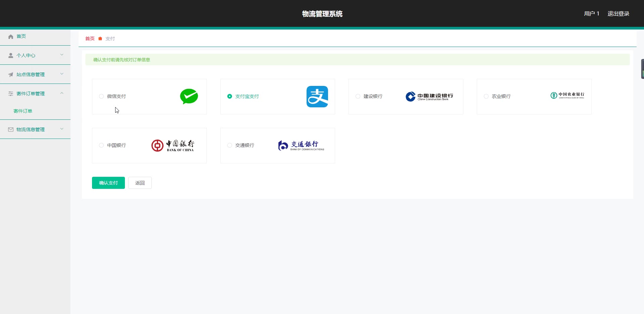Go to 首页 via breadcrumb link
The height and width of the screenshot is (314, 644).
point(90,39)
